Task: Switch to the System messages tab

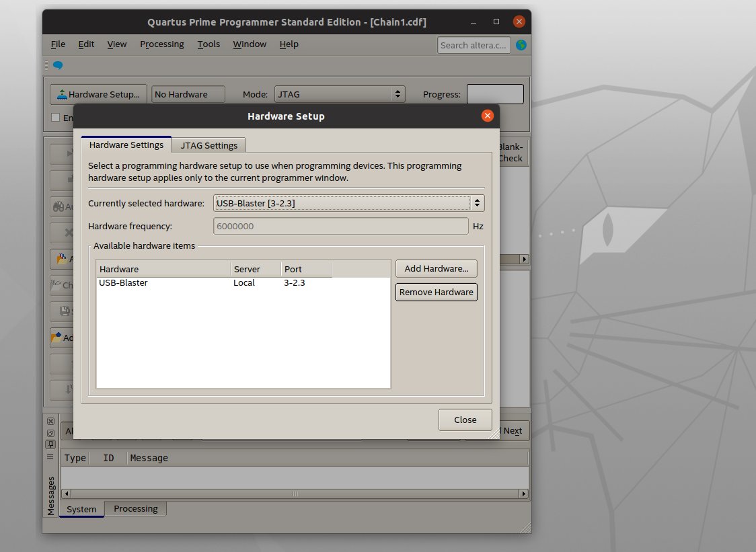Action: click(x=81, y=509)
